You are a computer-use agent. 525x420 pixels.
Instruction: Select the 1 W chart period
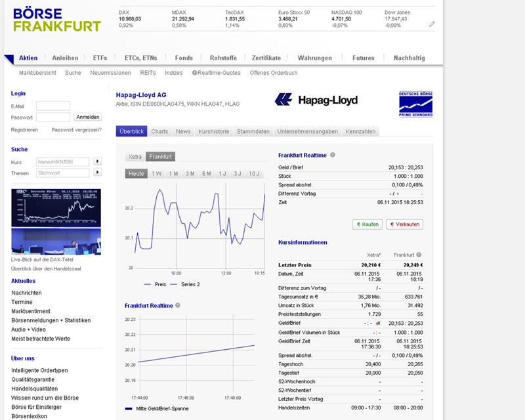pos(156,173)
